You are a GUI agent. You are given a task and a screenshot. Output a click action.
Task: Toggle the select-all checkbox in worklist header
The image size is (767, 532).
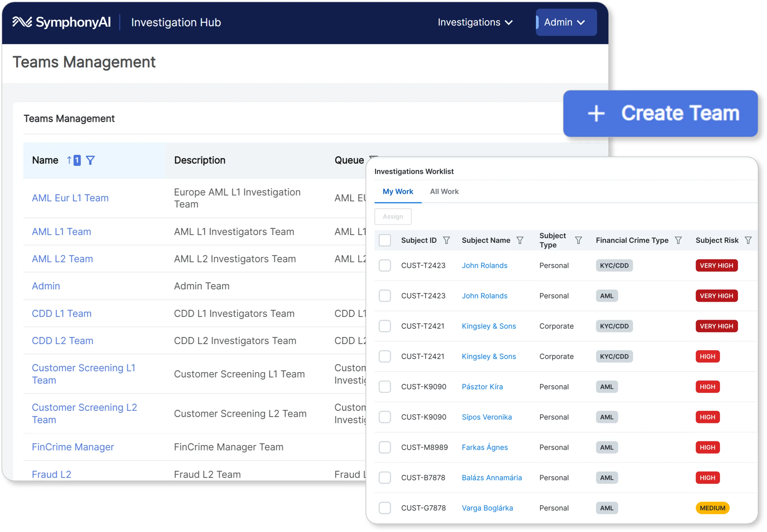(385, 240)
